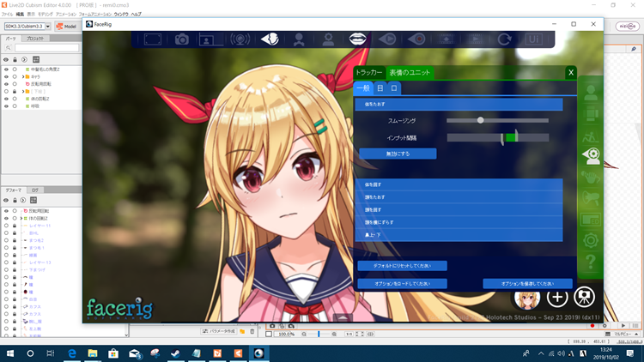Toggle visibility of the locked 下絵 folder row
The height and width of the screenshot is (362, 644).
point(6,92)
